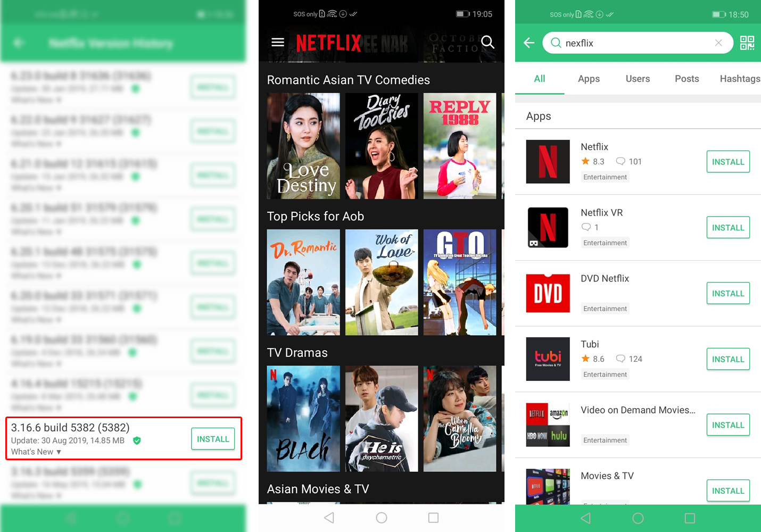Open the QR code scanner icon

[747, 43]
